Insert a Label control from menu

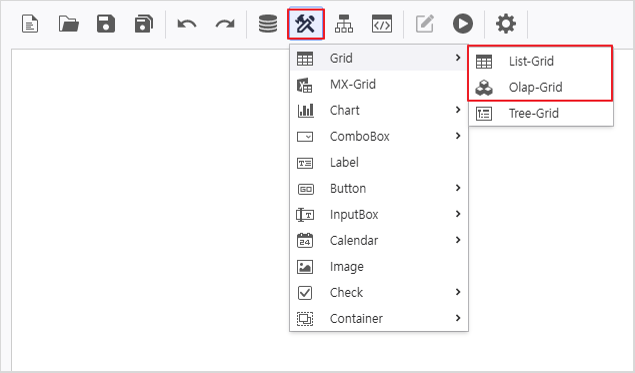tap(379, 162)
